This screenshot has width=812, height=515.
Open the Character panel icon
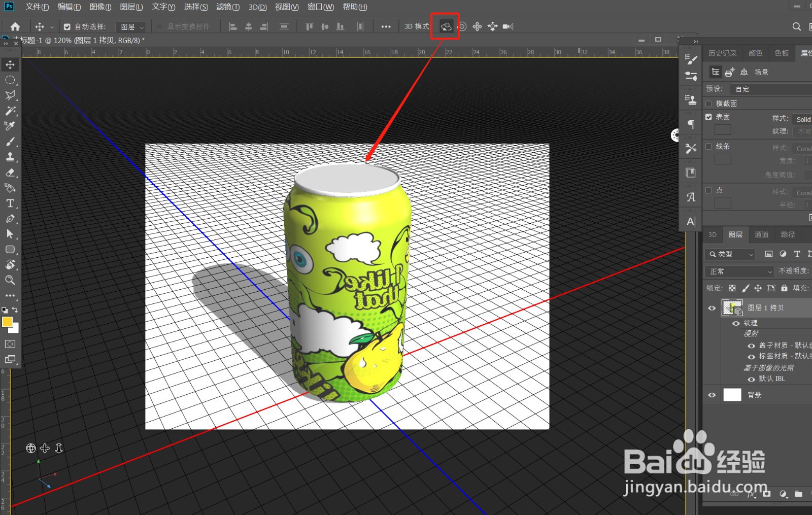coord(691,221)
